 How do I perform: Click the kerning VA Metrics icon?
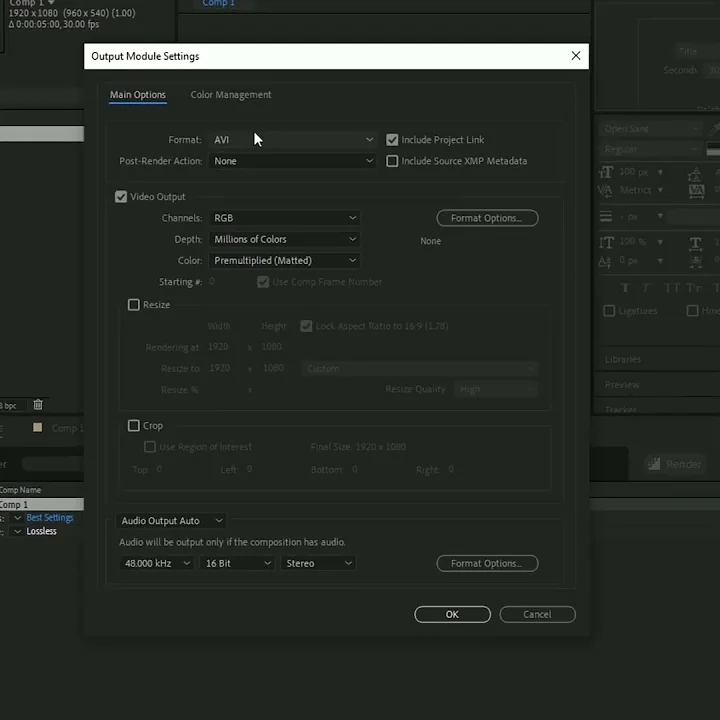[x=605, y=190]
